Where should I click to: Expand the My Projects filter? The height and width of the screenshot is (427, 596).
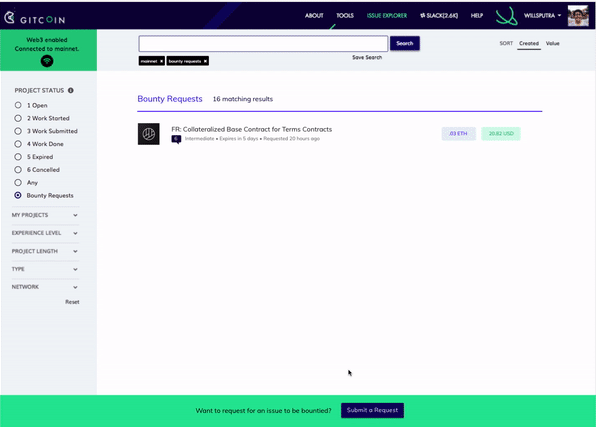click(x=45, y=215)
